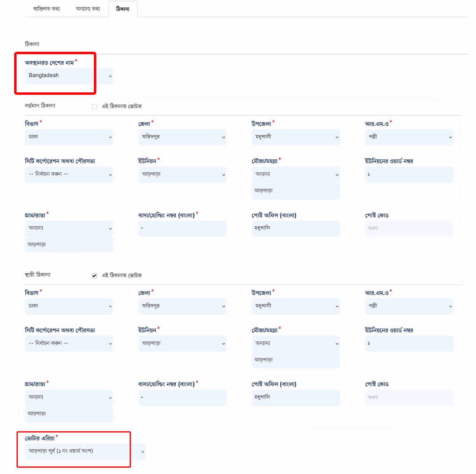This screenshot has width=476, height=474.
Task: Open the ভোটার এরিয়া dropdown
Action: 85,451
